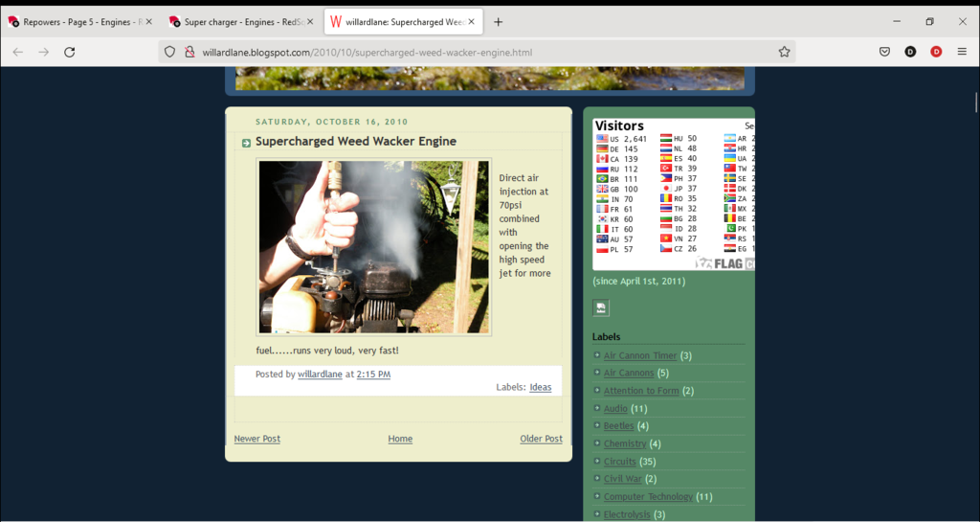Image resolution: width=980 pixels, height=522 pixels.
Task: Go to Newer Post
Action: pos(256,439)
